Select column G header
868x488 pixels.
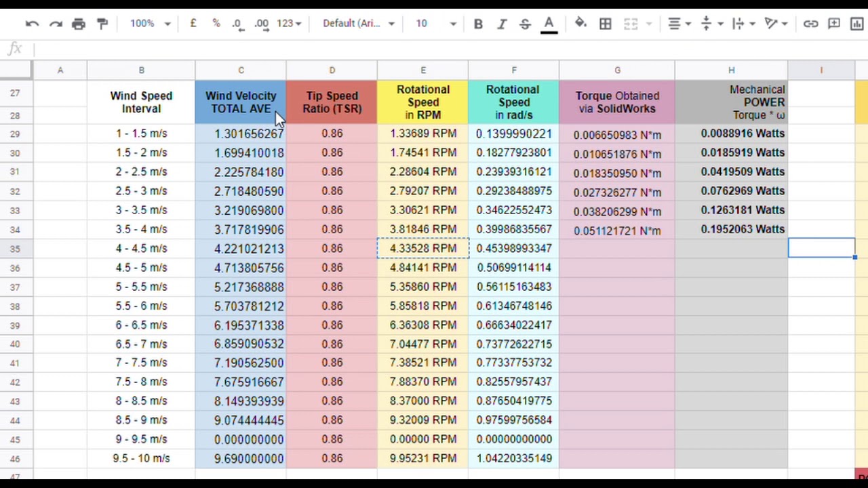(617, 70)
